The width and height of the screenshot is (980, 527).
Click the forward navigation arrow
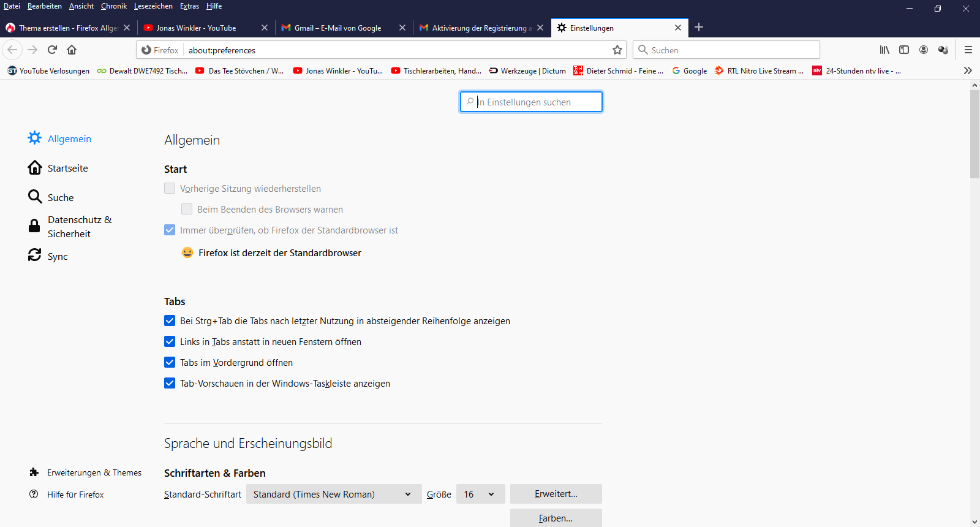[x=33, y=50]
